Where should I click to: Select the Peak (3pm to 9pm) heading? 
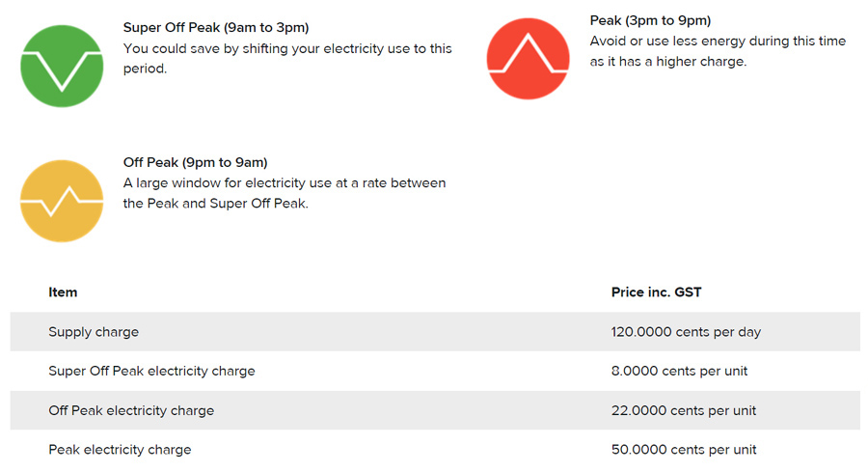tap(650, 20)
